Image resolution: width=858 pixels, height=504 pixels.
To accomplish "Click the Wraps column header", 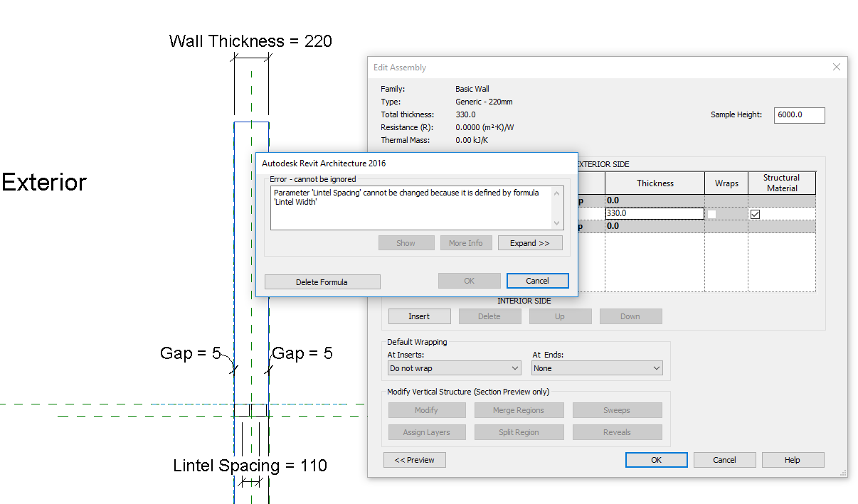I will tap(726, 183).
